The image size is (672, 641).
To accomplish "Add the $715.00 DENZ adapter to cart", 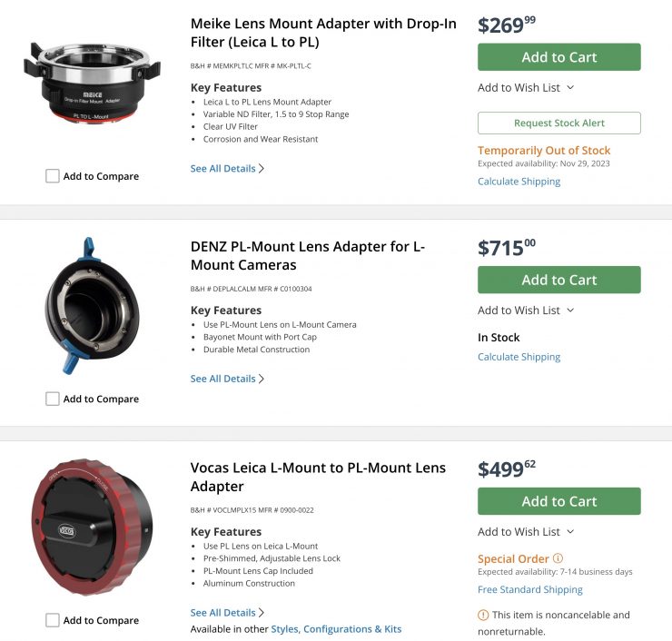I will (x=558, y=280).
